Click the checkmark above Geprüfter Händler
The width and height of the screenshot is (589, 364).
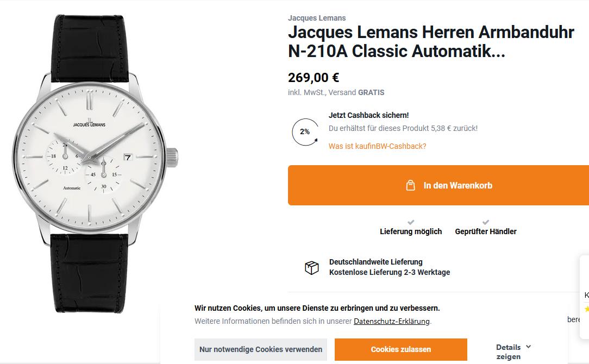coord(486,222)
